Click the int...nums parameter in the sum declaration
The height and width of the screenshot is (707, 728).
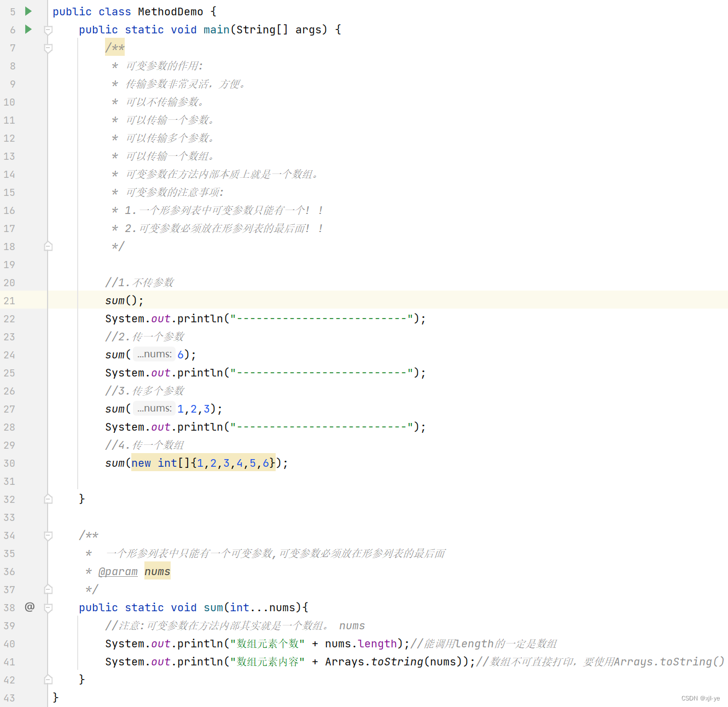[263, 607]
